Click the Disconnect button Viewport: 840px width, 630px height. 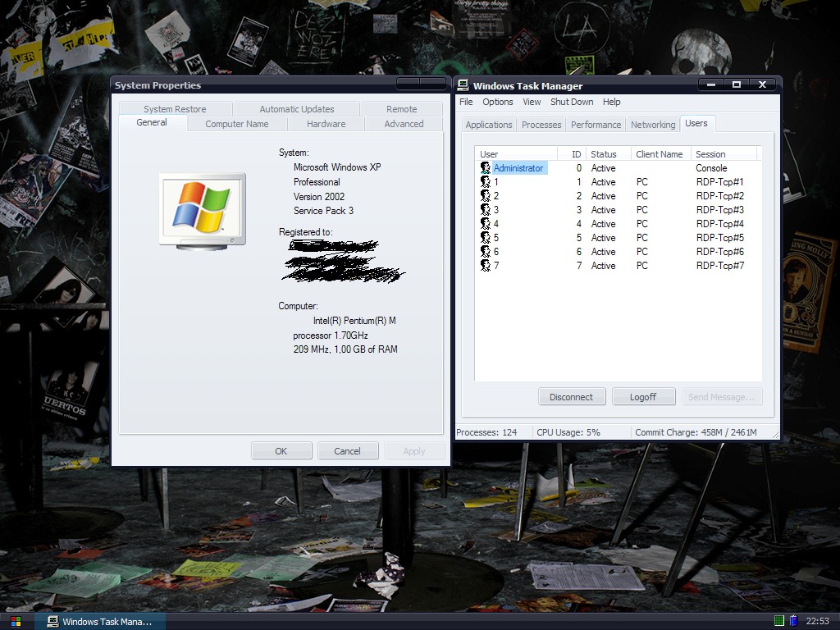pyautogui.click(x=572, y=397)
